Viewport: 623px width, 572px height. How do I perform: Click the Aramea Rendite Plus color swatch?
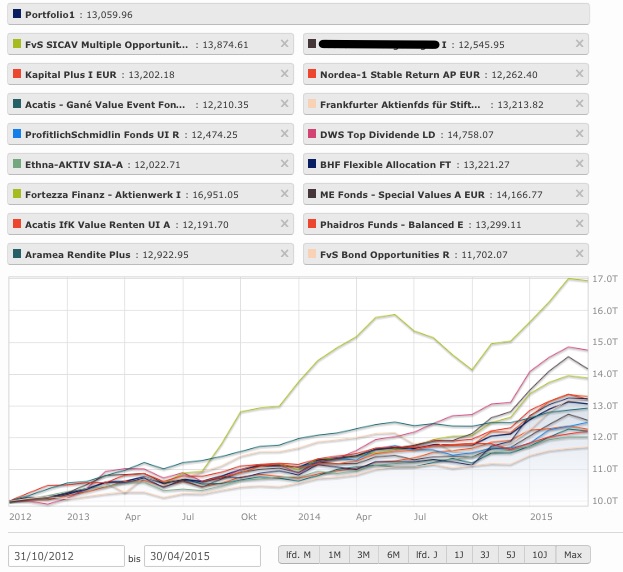pos(16,254)
